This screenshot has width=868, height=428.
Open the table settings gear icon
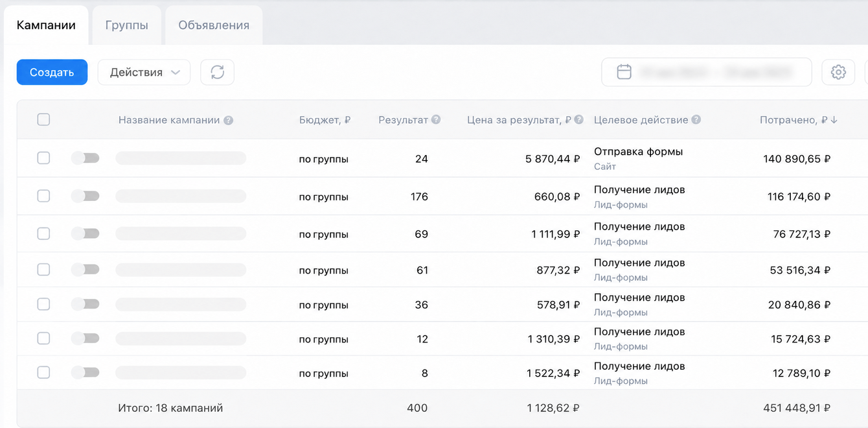pos(838,72)
